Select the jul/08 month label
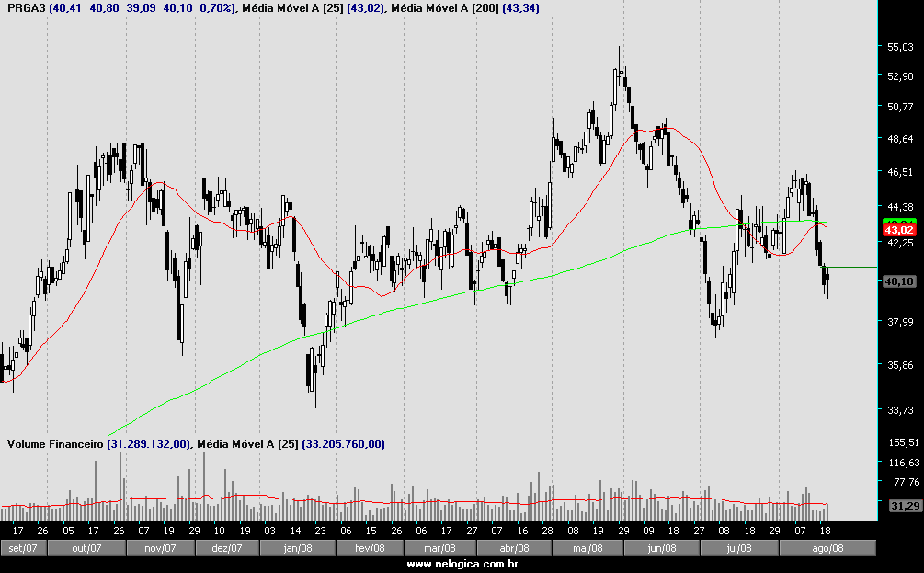 [739, 548]
